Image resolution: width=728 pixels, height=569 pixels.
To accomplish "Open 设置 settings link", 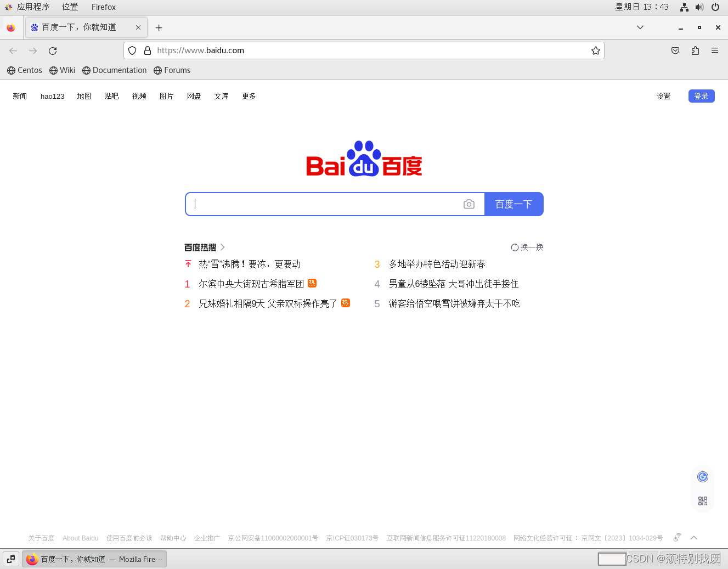I will coord(664,96).
